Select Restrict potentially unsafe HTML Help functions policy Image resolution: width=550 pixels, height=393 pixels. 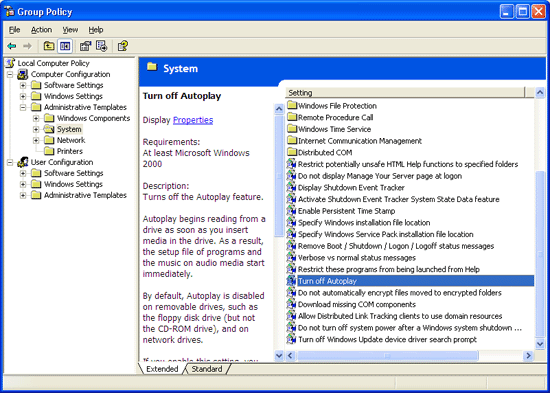pos(408,164)
